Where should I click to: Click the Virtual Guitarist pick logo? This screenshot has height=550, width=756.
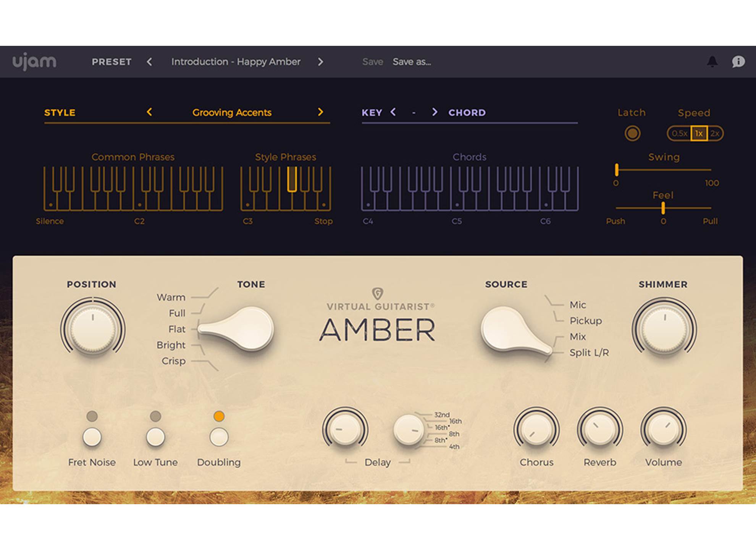[377, 293]
